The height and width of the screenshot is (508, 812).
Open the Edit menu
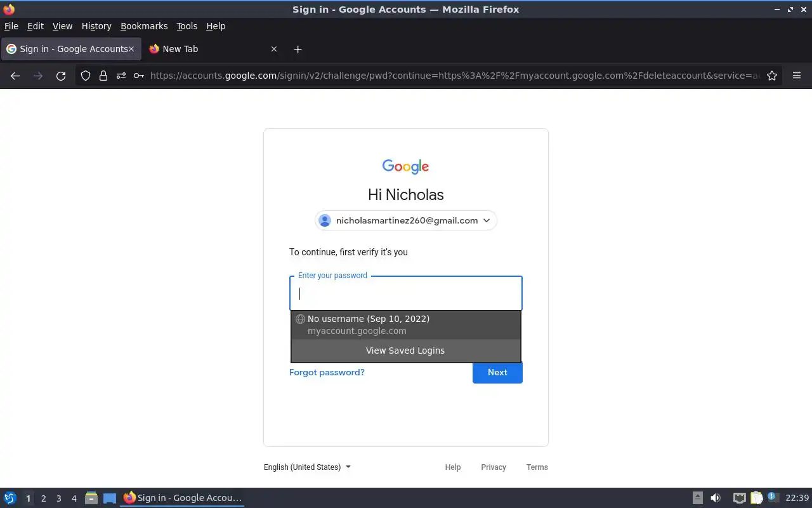(36, 26)
